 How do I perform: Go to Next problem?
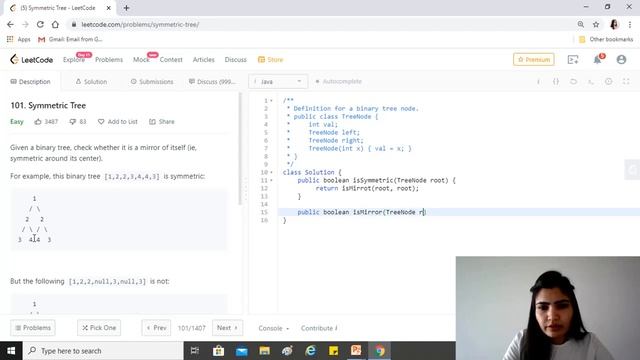[227, 328]
